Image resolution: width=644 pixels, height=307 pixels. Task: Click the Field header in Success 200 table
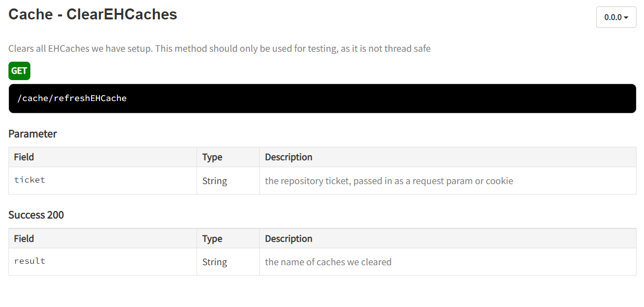coord(24,238)
